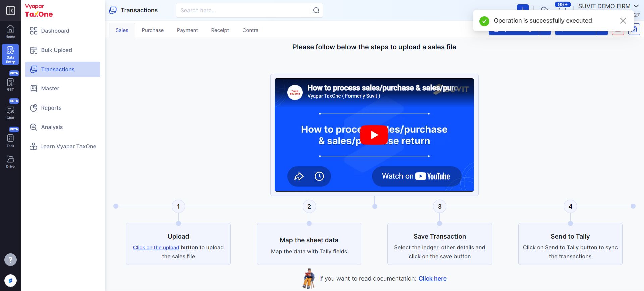This screenshot has width=644, height=291.
Task: Click the Watch Later clock icon
Action: (319, 176)
